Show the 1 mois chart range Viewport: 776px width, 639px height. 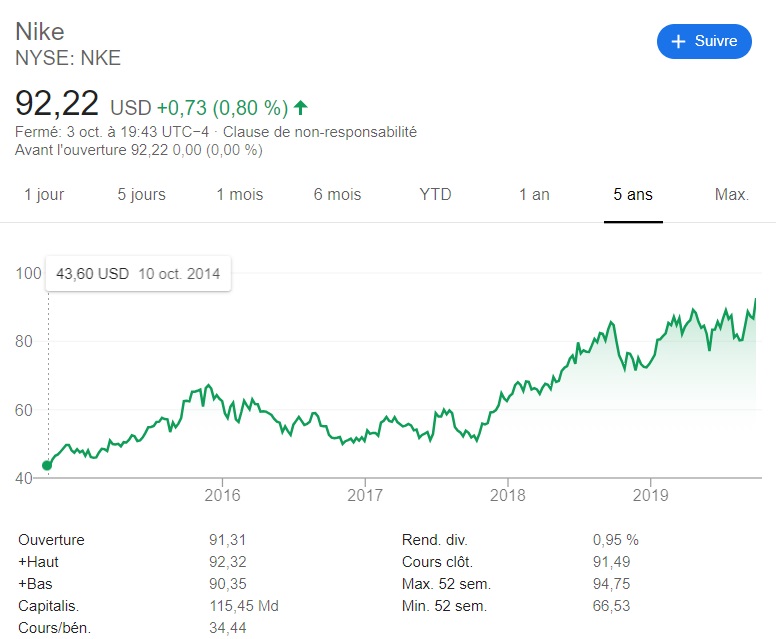click(x=241, y=194)
